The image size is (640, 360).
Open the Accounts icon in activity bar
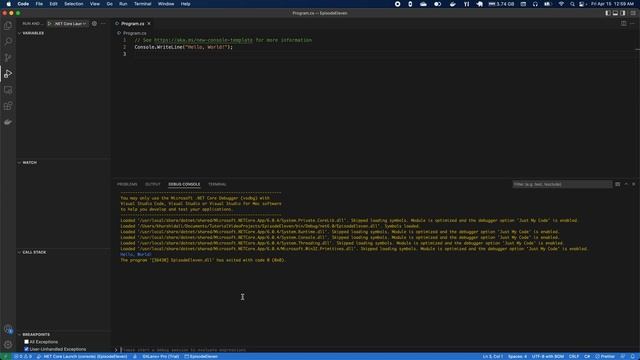tap(8, 329)
